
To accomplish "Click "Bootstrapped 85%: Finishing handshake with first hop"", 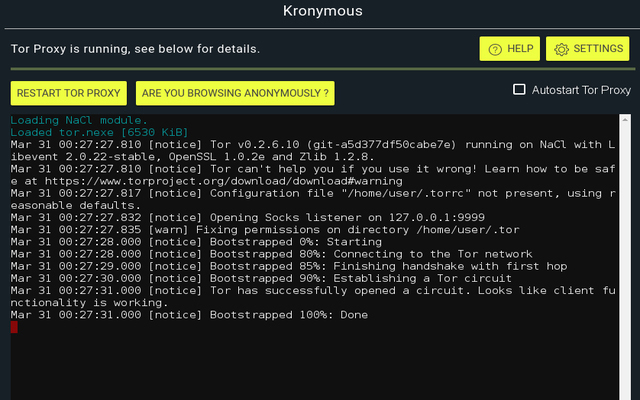I will tap(289, 267).
